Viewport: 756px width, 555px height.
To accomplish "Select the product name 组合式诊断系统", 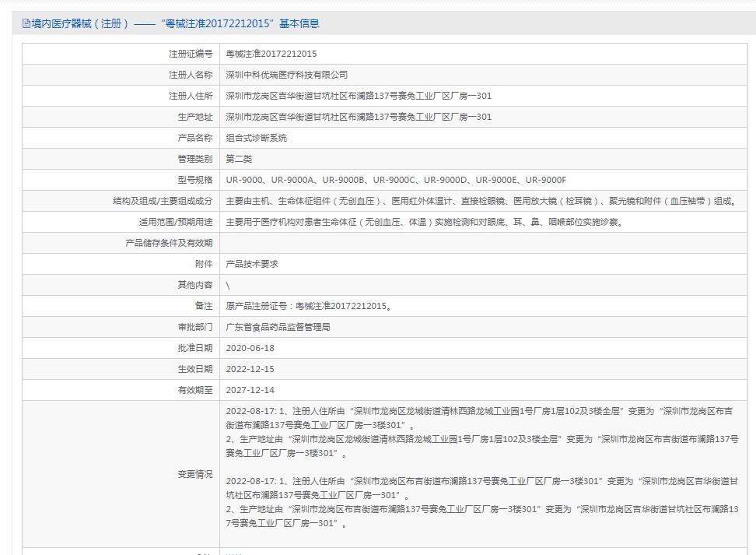I will click(256, 138).
